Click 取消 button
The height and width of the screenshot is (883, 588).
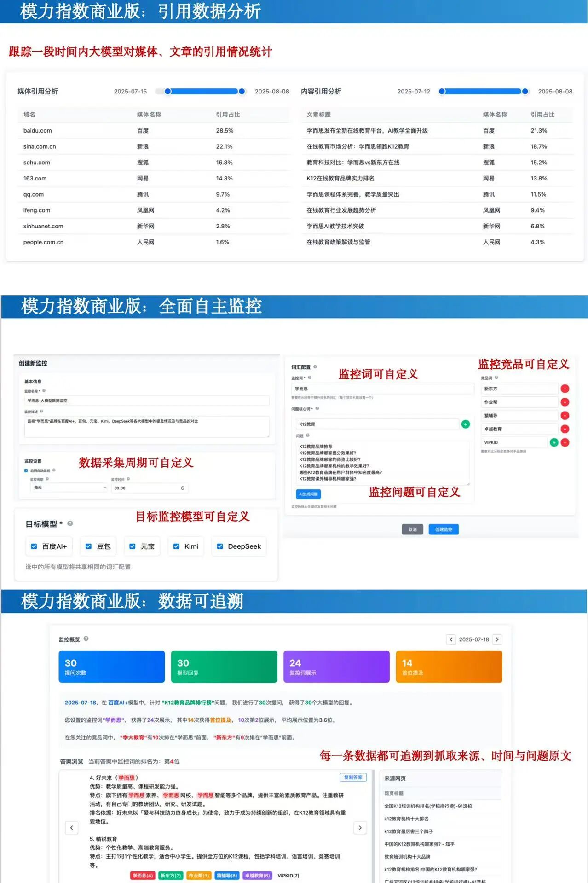tap(412, 529)
